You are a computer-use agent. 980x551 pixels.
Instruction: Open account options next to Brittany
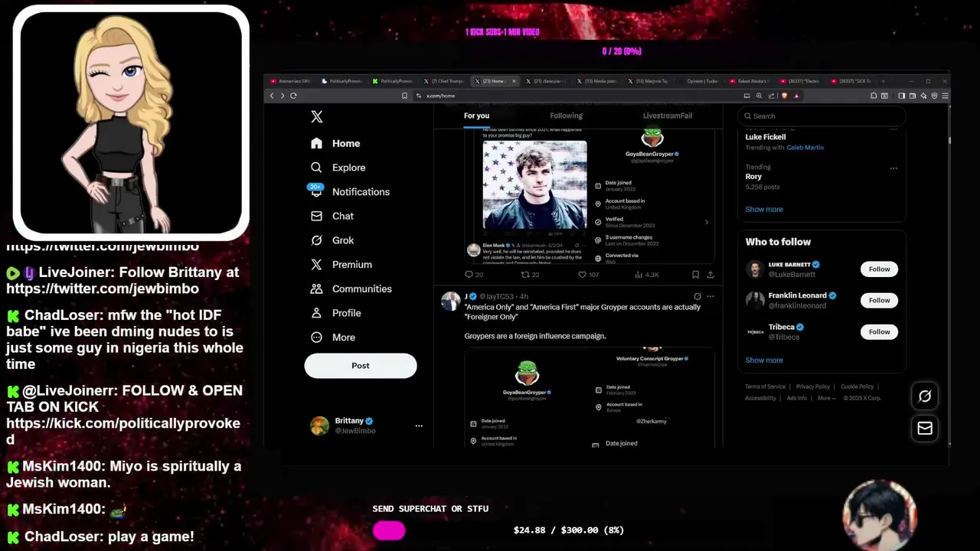click(x=419, y=425)
